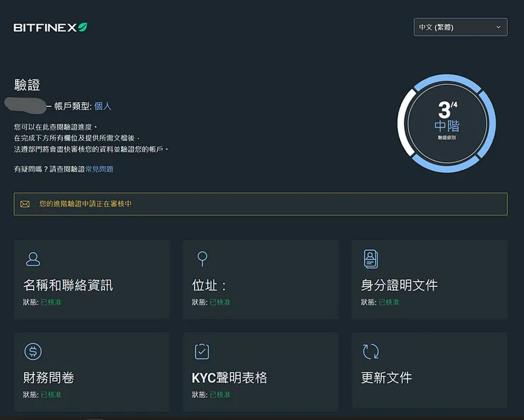Image resolution: width=524 pixels, height=420 pixels.
Task: Open the 更新文件 card
Action: (429, 370)
